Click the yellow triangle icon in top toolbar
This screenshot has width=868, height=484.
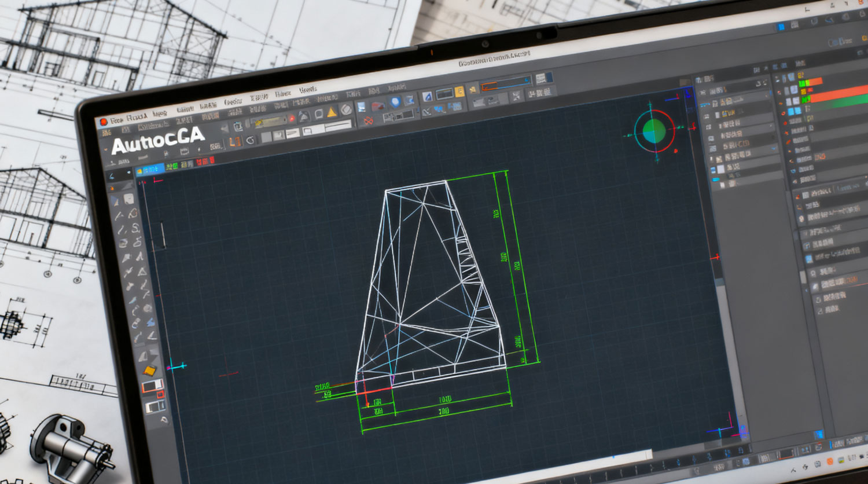click(x=332, y=112)
